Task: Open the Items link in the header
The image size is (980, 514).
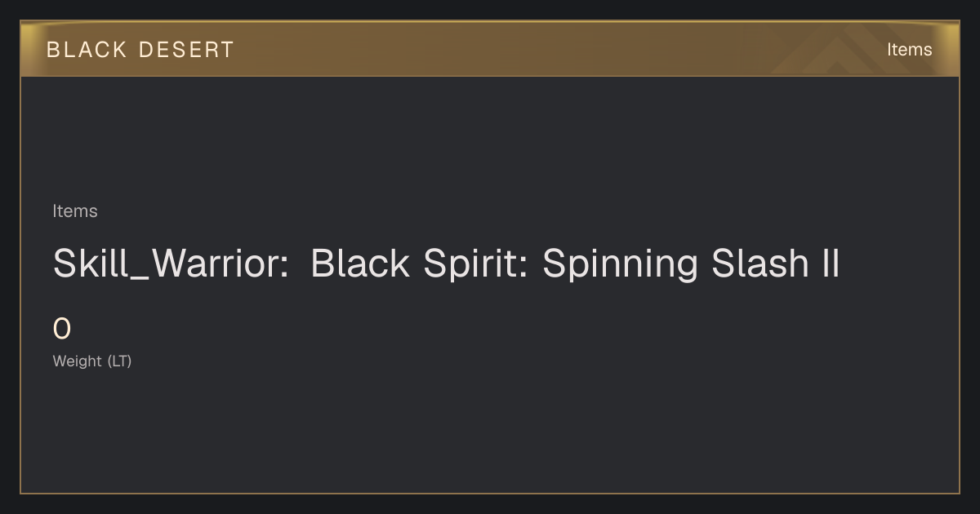Action: click(x=909, y=50)
